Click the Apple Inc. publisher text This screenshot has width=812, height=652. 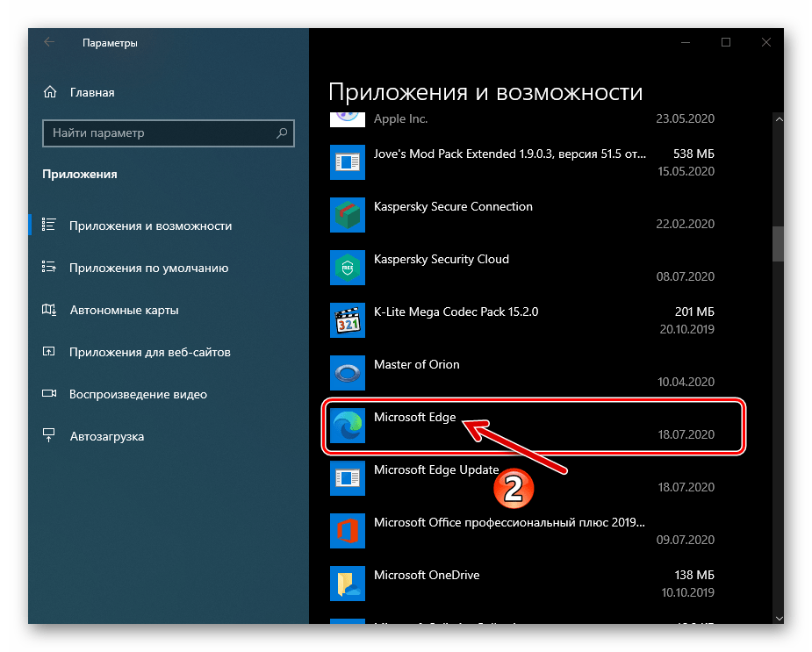[x=400, y=118]
